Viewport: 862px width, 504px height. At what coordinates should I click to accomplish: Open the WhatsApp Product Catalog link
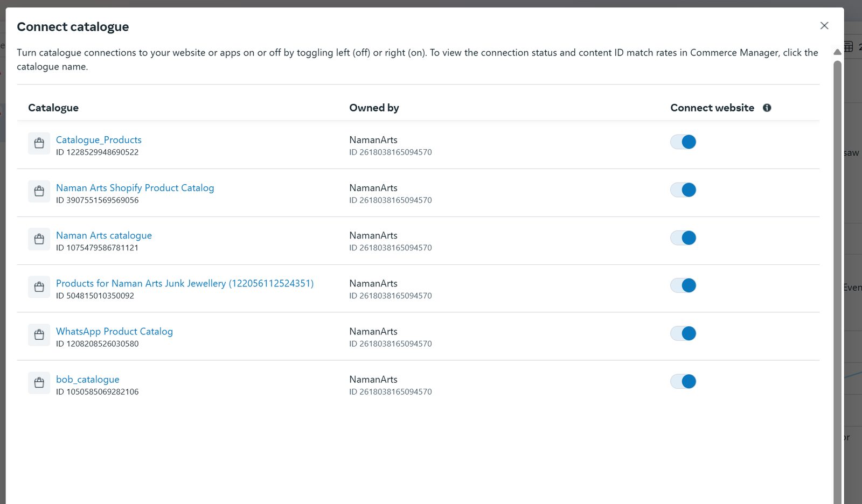(114, 332)
